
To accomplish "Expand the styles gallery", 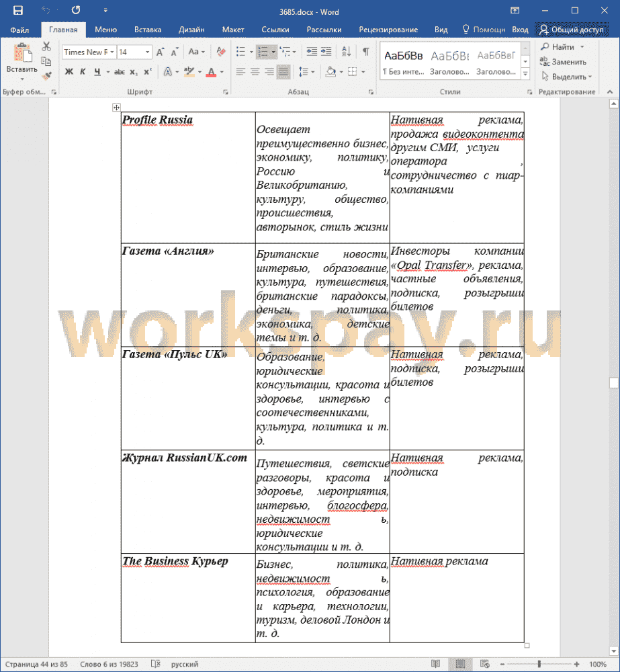I will coord(525,74).
